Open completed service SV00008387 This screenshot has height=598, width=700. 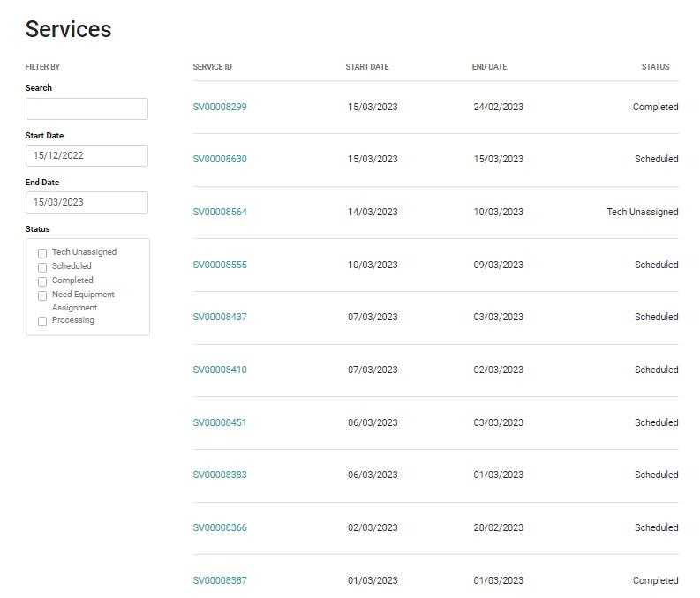coord(220,580)
